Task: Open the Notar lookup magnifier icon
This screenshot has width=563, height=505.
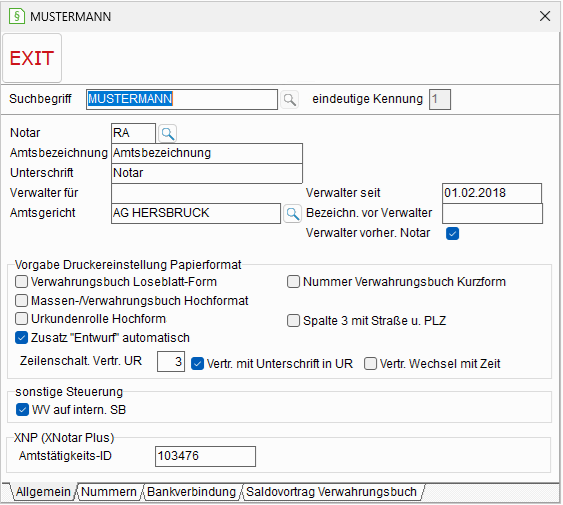Action: point(168,133)
